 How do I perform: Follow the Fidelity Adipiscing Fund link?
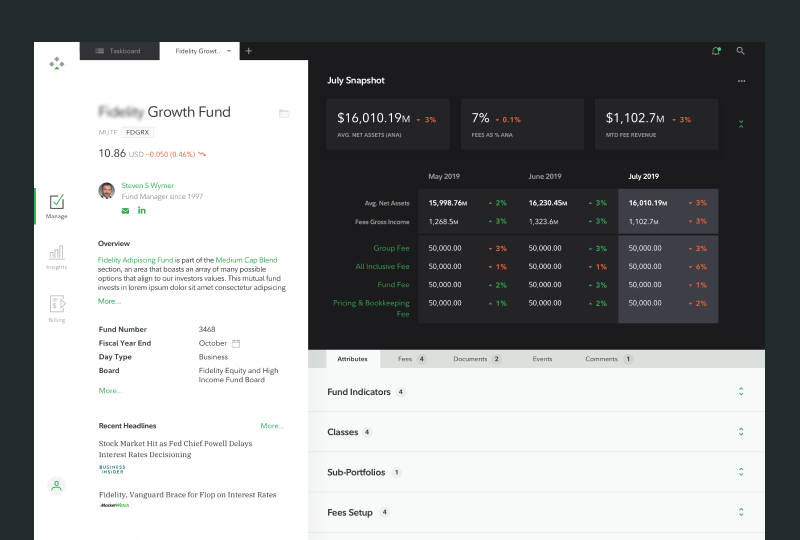135,260
